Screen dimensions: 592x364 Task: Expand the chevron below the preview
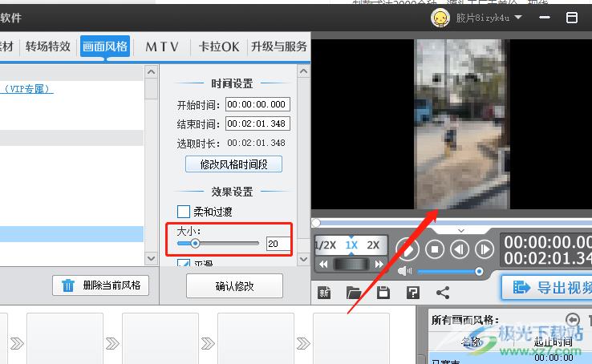point(461,230)
